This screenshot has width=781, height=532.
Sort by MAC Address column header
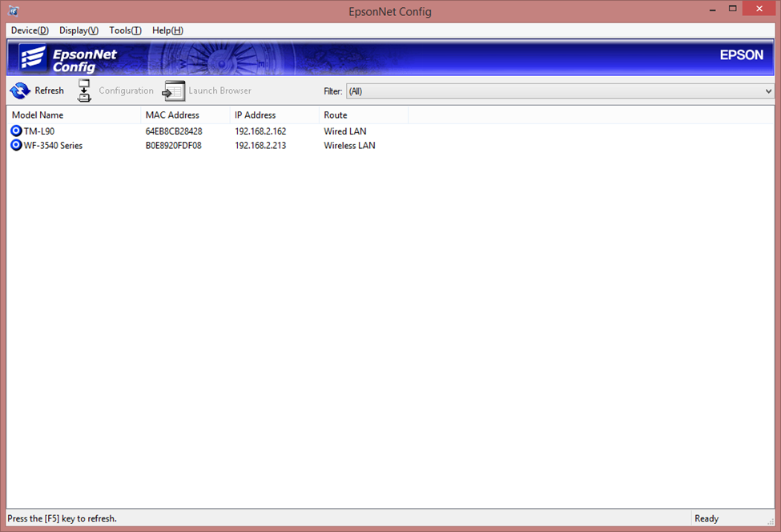click(x=185, y=115)
